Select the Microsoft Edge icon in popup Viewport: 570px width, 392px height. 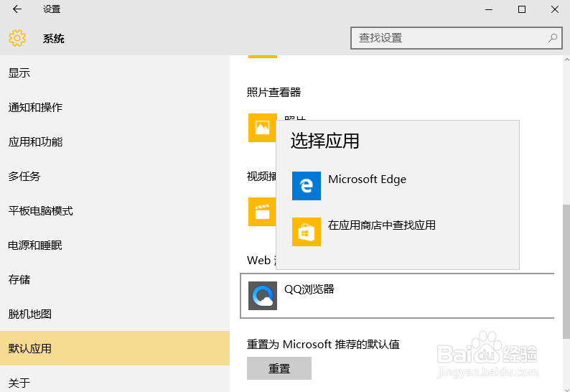click(307, 186)
